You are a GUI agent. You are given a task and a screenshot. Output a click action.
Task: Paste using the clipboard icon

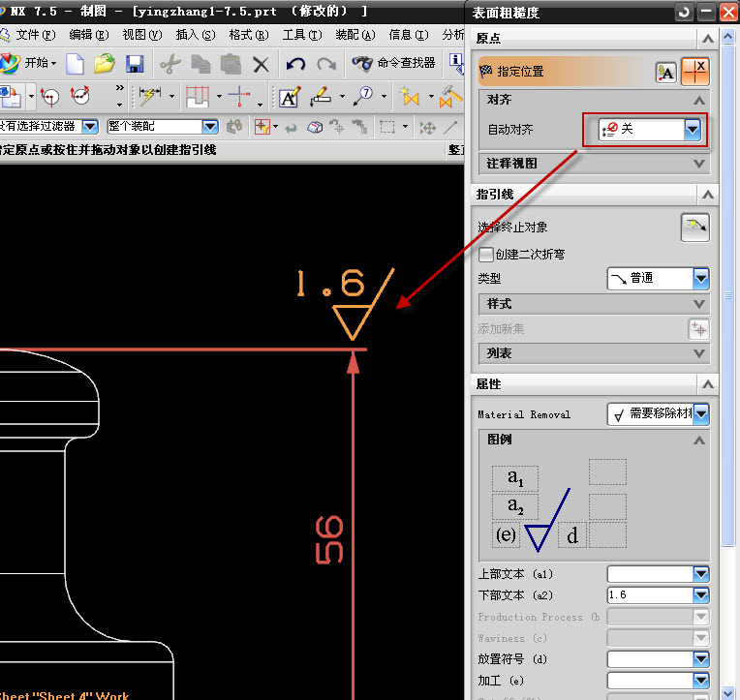tap(231, 64)
